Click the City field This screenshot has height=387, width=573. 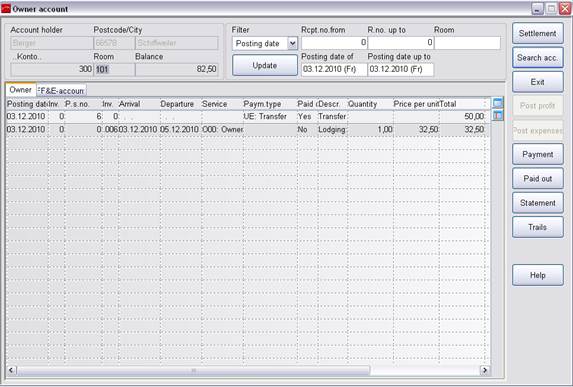(177, 43)
